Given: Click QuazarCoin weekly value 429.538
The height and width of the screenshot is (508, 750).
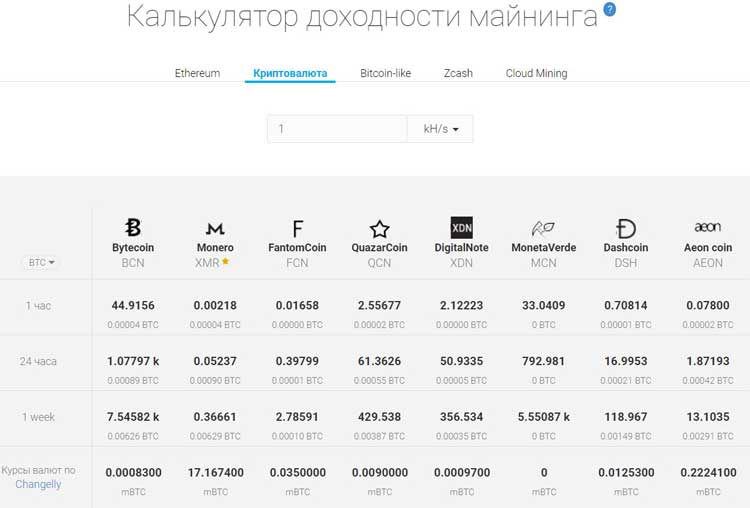Looking at the screenshot, I should coord(379,417).
